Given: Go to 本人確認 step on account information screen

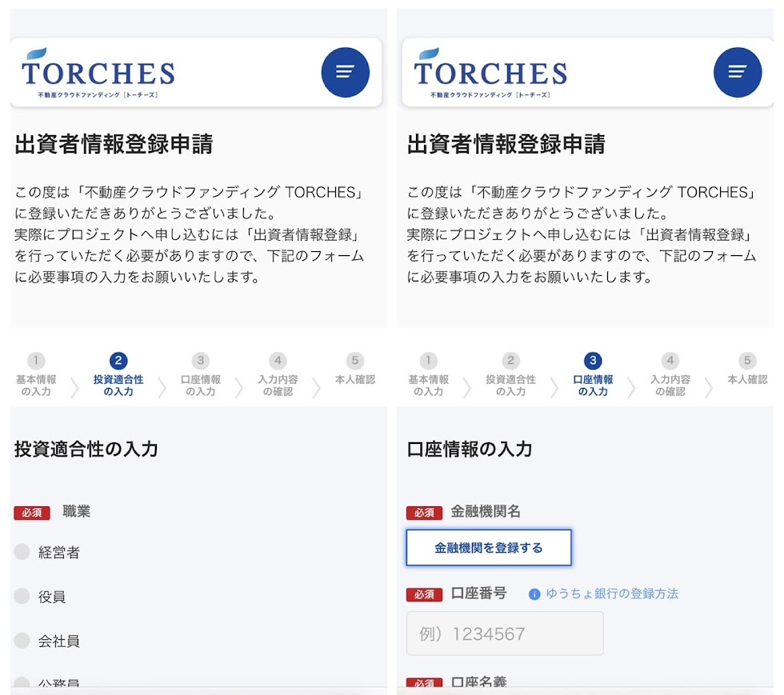Looking at the screenshot, I should click(746, 371).
